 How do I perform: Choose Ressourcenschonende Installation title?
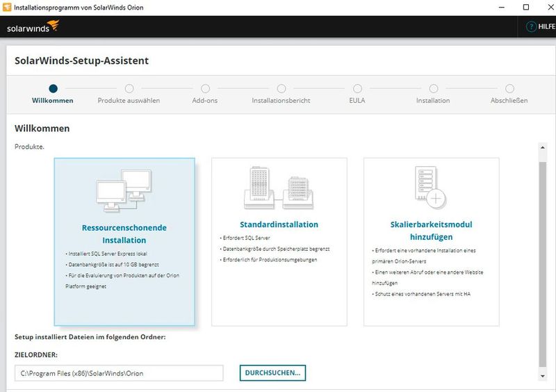click(x=124, y=234)
